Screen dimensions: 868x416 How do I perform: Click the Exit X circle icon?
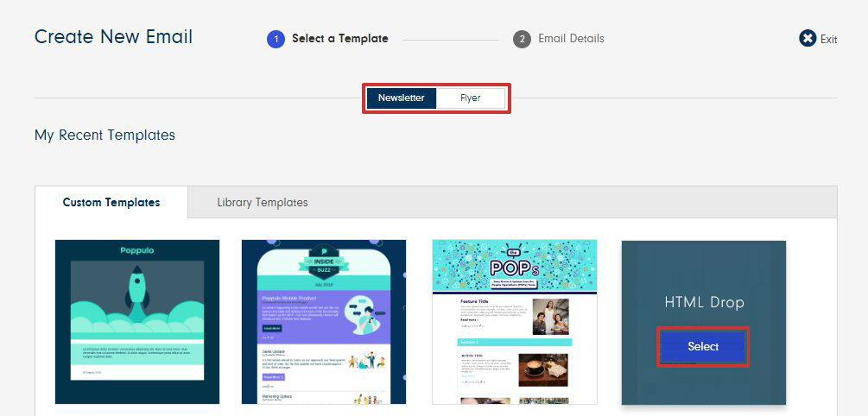(808, 39)
